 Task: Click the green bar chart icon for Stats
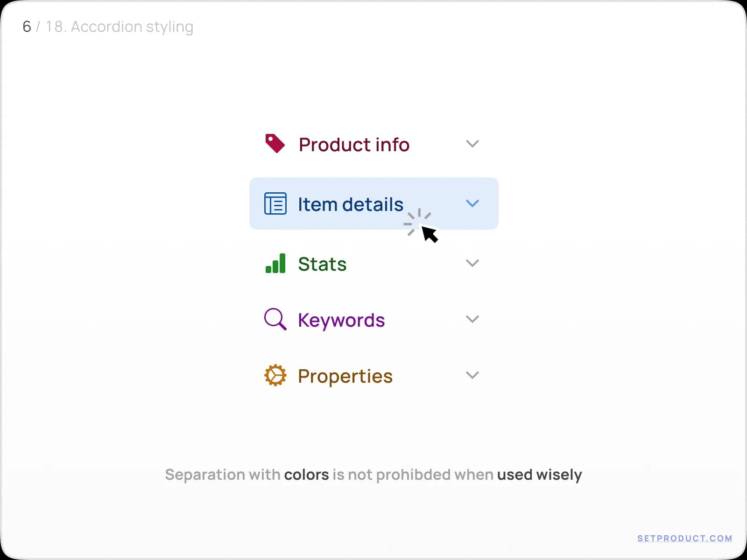(275, 264)
